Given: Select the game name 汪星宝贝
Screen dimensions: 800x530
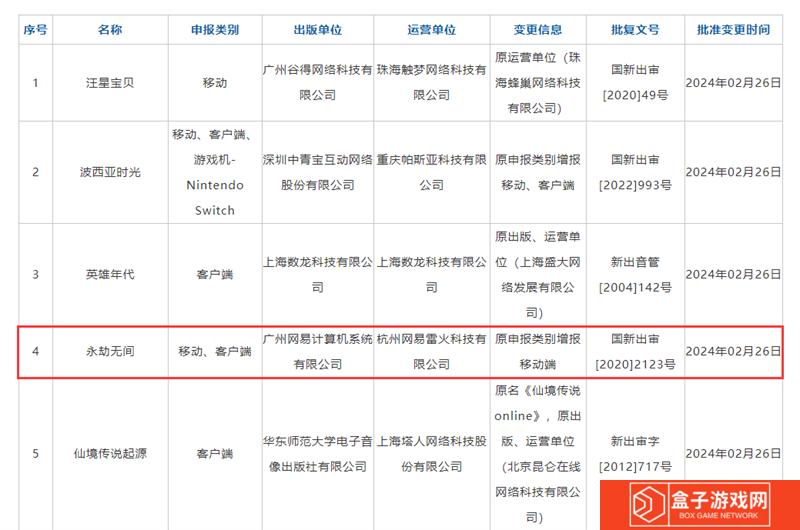Looking at the screenshot, I should tap(110, 83).
